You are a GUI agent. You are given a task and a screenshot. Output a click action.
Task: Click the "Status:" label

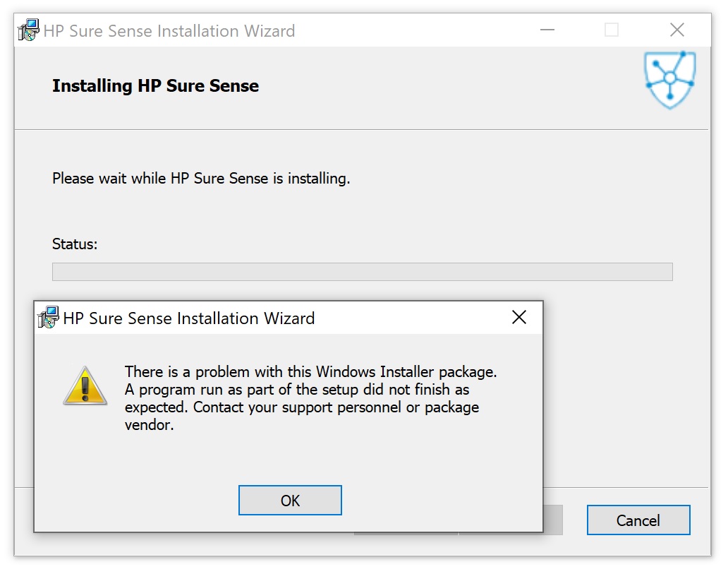click(75, 244)
